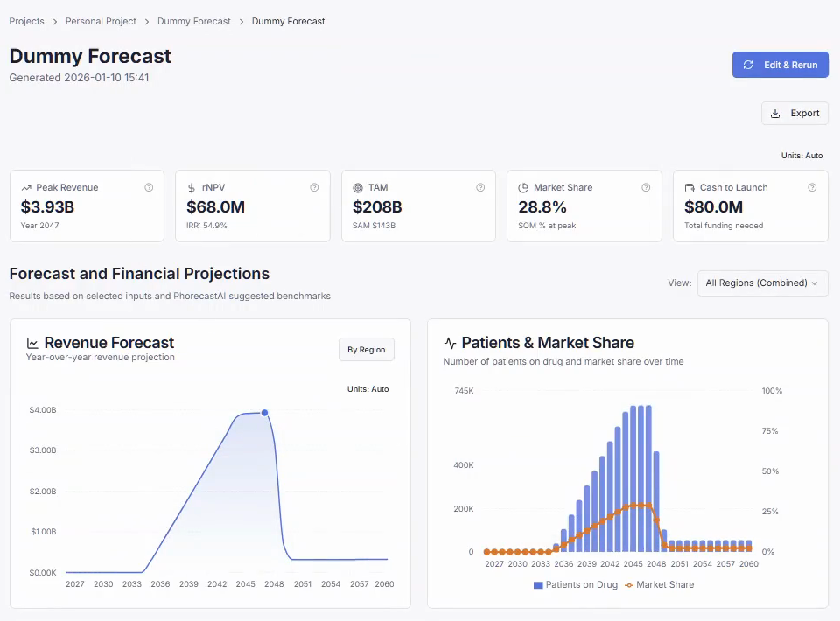Click the 745K axis label on patients chart

464,391
